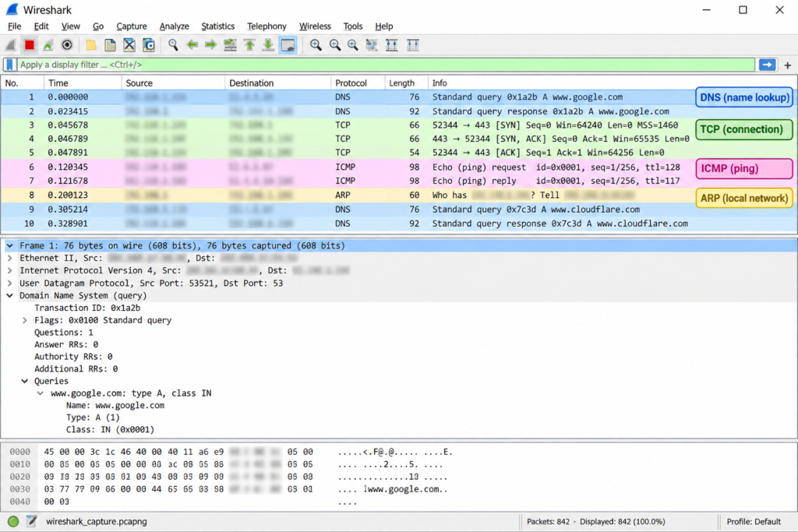The height and width of the screenshot is (532, 798).
Task: Open the Help menu
Action: [x=383, y=26]
